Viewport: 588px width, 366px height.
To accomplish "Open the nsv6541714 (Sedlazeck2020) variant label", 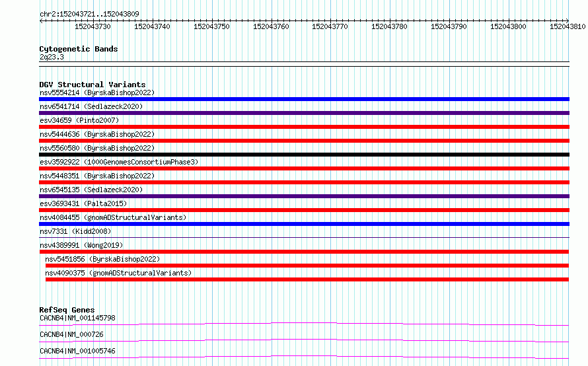I will click(91, 106).
